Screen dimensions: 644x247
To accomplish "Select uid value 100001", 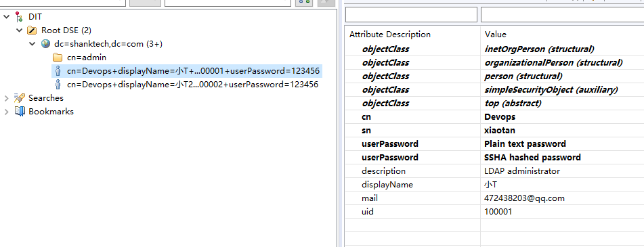I will (x=498, y=212).
